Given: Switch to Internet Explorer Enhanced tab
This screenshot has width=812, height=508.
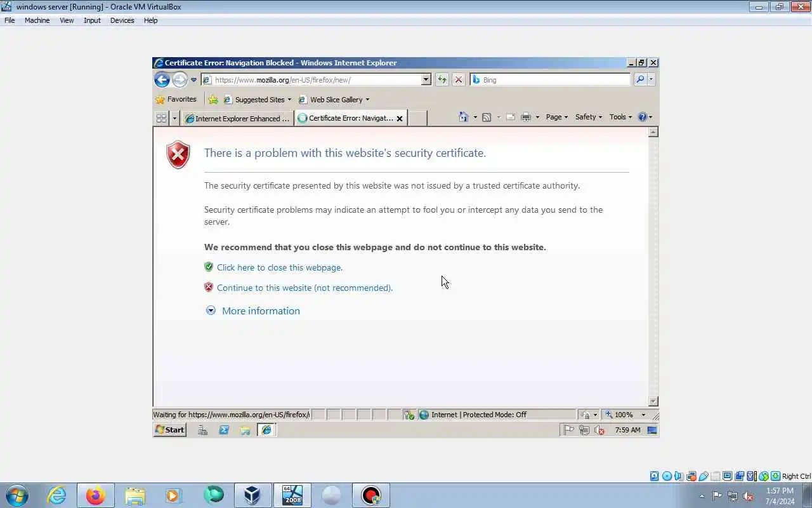Looking at the screenshot, I should (x=237, y=118).
